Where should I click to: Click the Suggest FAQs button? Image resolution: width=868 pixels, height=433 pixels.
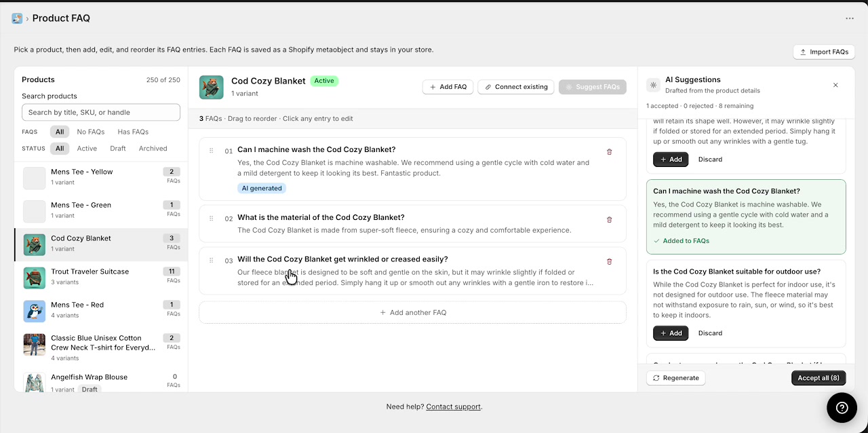point(593,87)
